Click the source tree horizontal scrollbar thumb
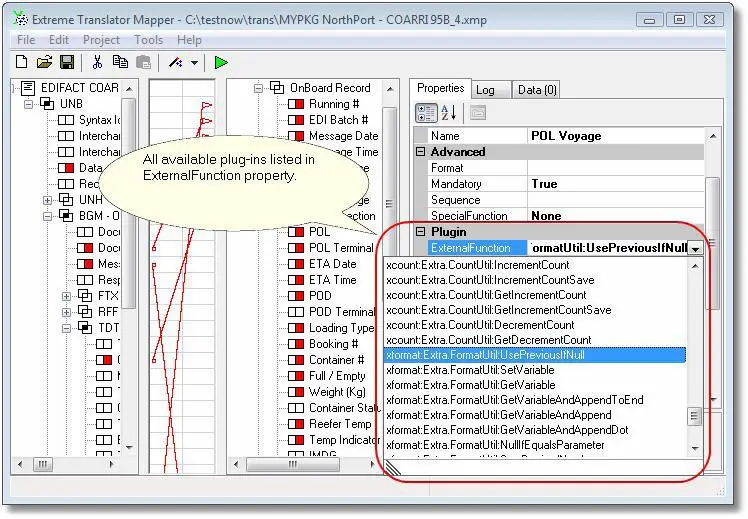Viewport: 748px width, 519px height. point(42,464)
